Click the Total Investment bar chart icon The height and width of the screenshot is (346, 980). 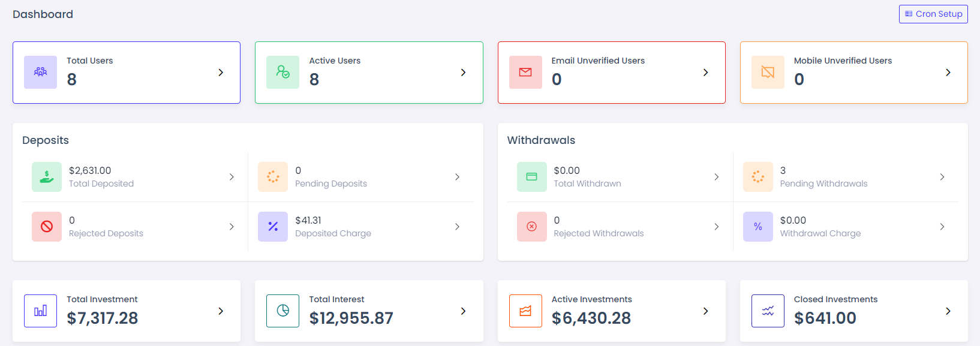click(x=40, y=311)
